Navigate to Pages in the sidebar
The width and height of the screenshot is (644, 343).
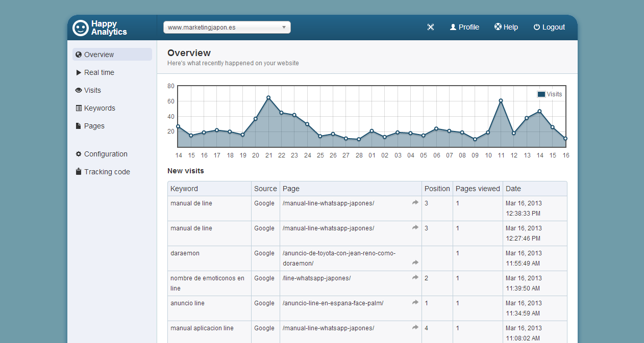[x=94, y=126]
